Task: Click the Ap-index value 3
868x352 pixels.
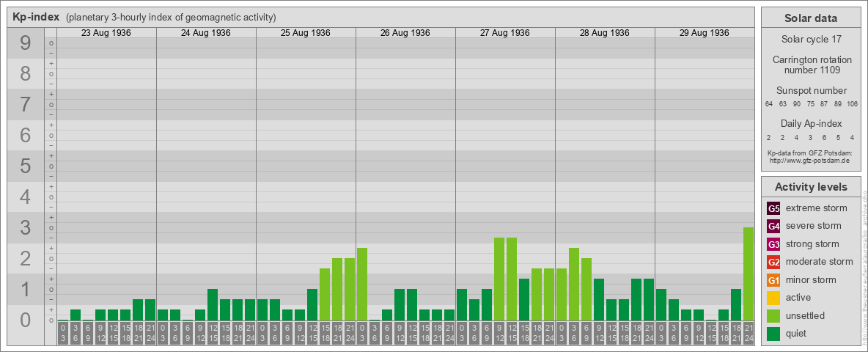Action: [810, 137]
